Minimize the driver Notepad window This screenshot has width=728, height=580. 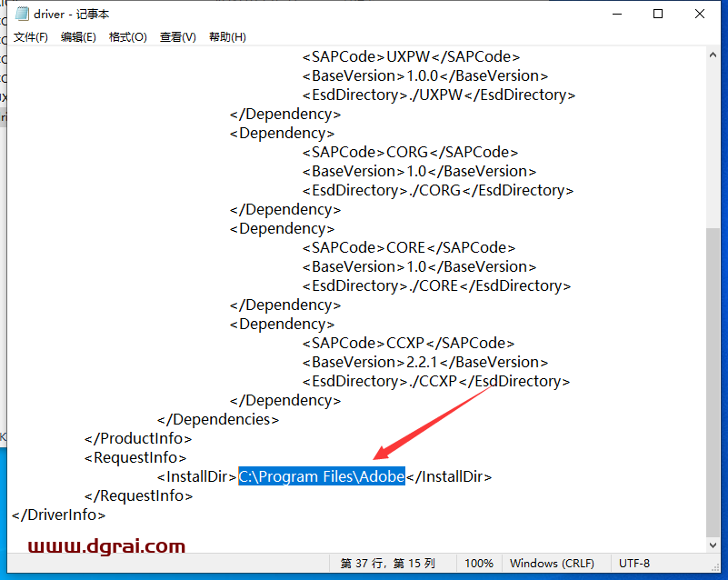click(617, 14)
